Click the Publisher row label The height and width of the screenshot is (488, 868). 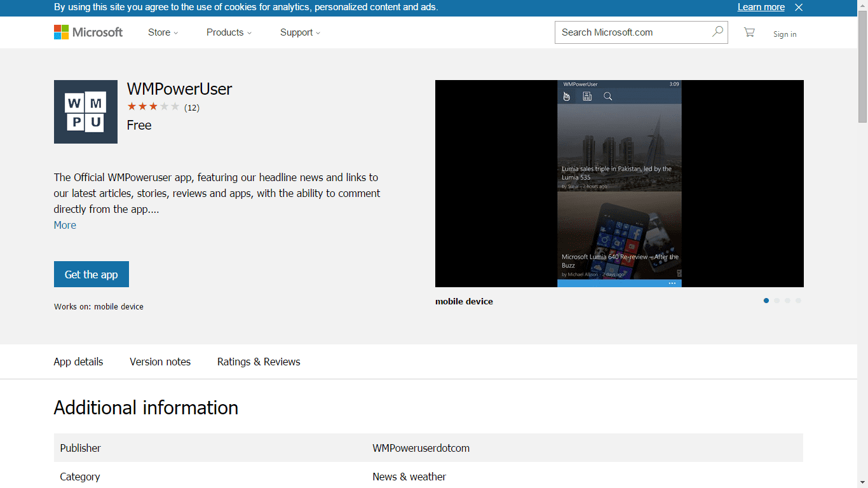click(81, 448)
